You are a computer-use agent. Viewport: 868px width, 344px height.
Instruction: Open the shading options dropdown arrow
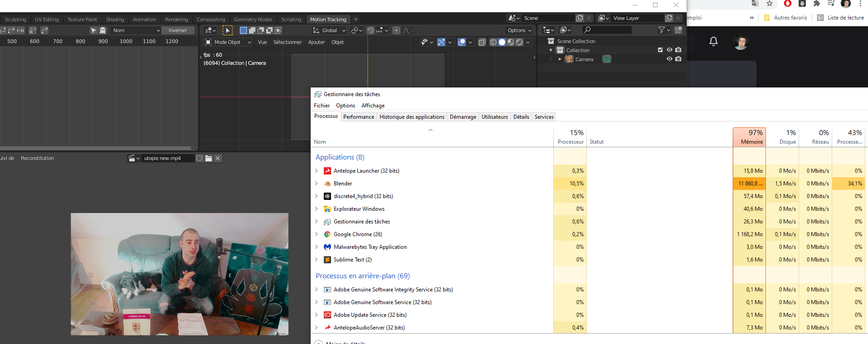click(528, 42)
